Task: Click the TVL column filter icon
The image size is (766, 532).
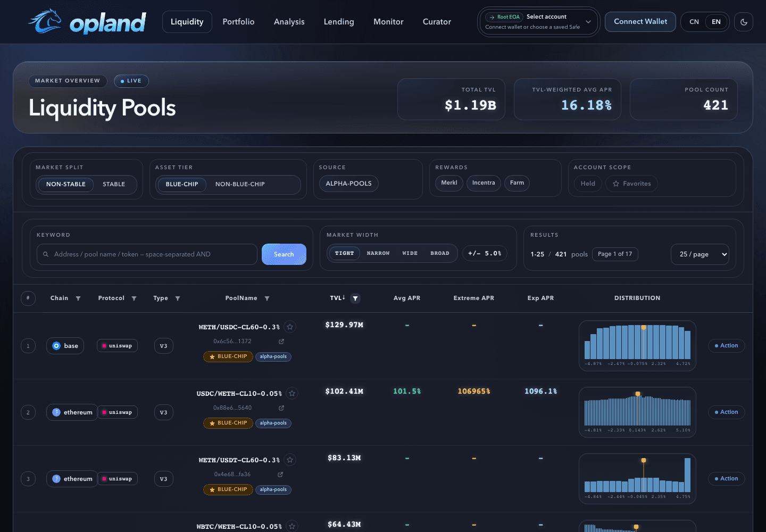Action: click(x=355, y=298)
